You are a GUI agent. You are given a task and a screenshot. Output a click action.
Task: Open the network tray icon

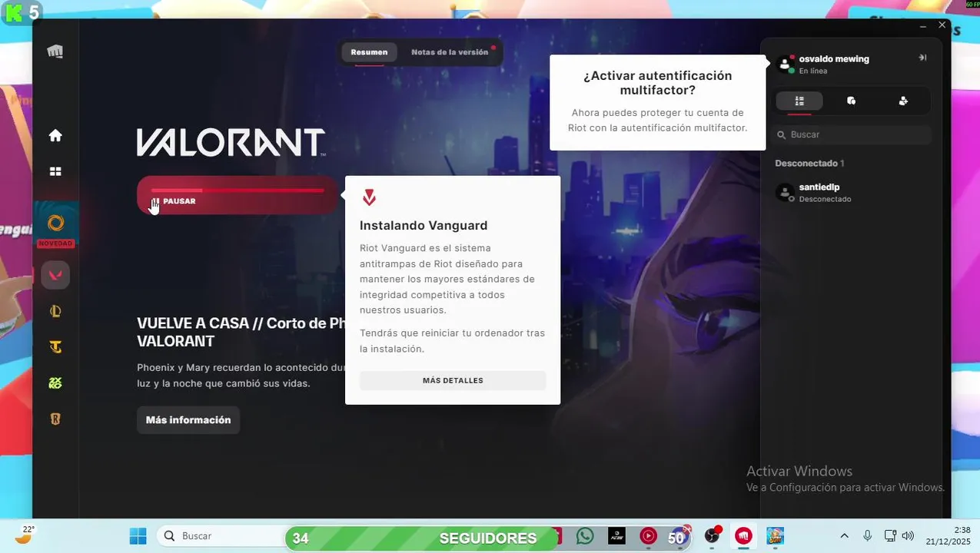[890, 536]
